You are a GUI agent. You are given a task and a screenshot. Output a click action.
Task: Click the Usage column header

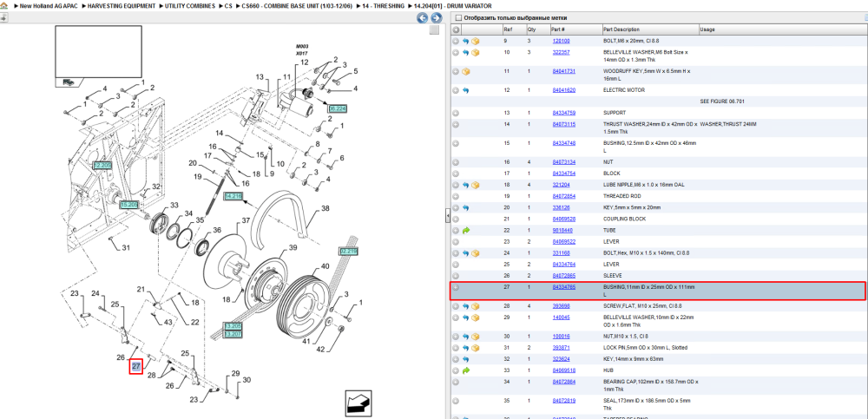(707, 29)
